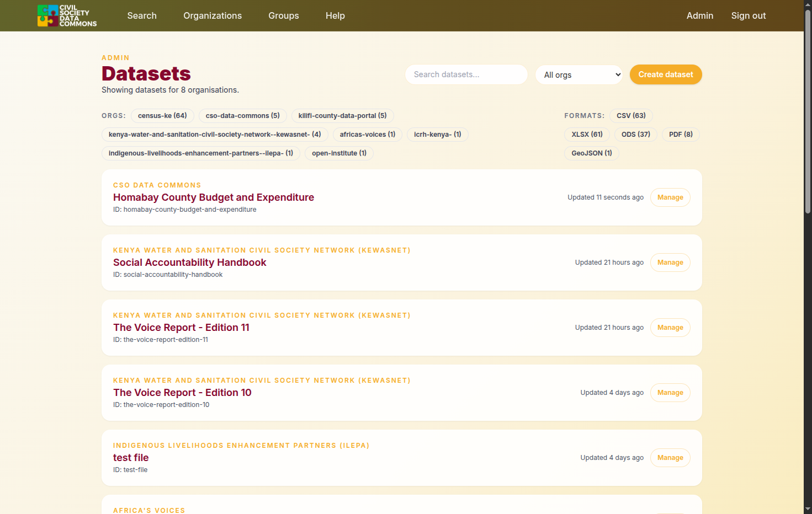Viewport: 812px width, 514px height.
Task: Manage the Social Accountability Handbook dataset
Action: [x=670, y=263]
